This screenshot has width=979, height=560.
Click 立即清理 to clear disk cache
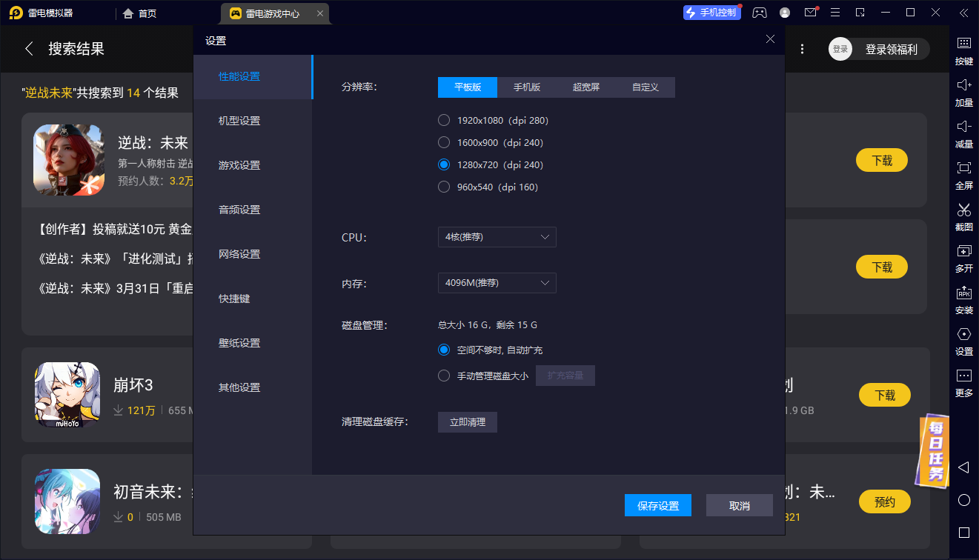pyautogui.click(x=467, y=421)
